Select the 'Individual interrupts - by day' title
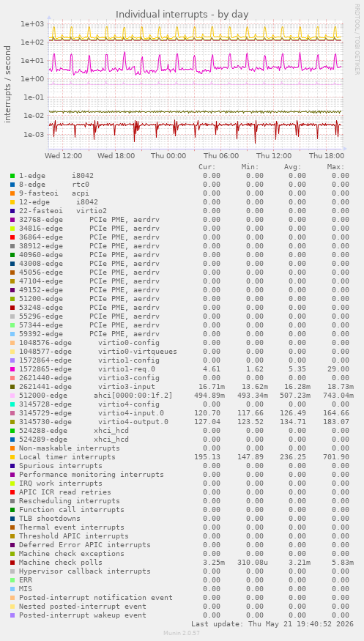 [182, 15]
